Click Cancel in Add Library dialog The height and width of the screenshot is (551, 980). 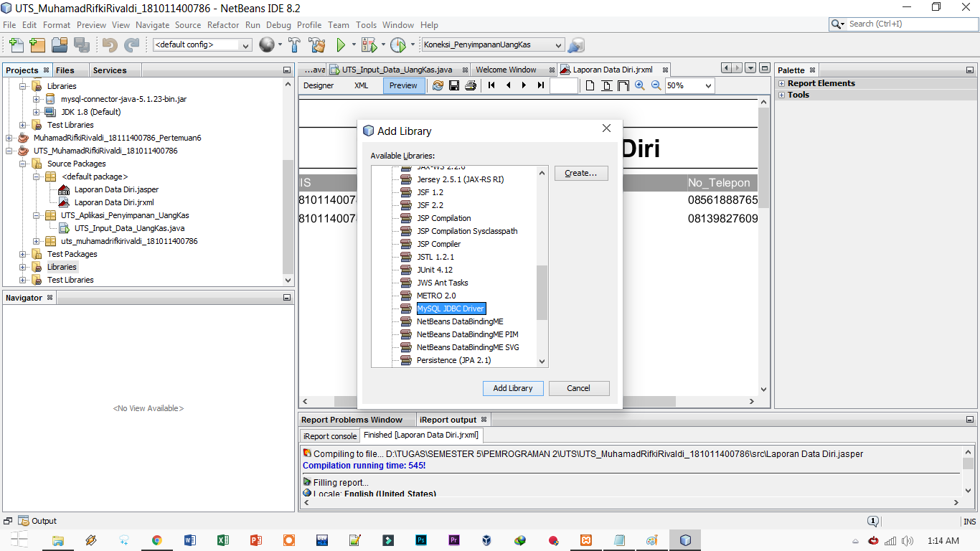click(x=578, y=388)
